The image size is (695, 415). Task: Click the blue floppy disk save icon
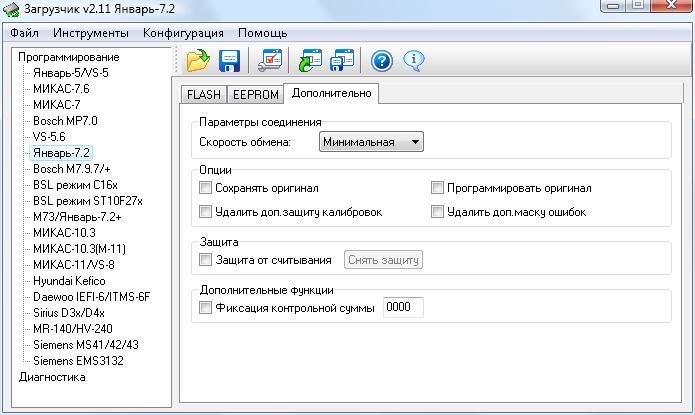[x=229, y=61]
